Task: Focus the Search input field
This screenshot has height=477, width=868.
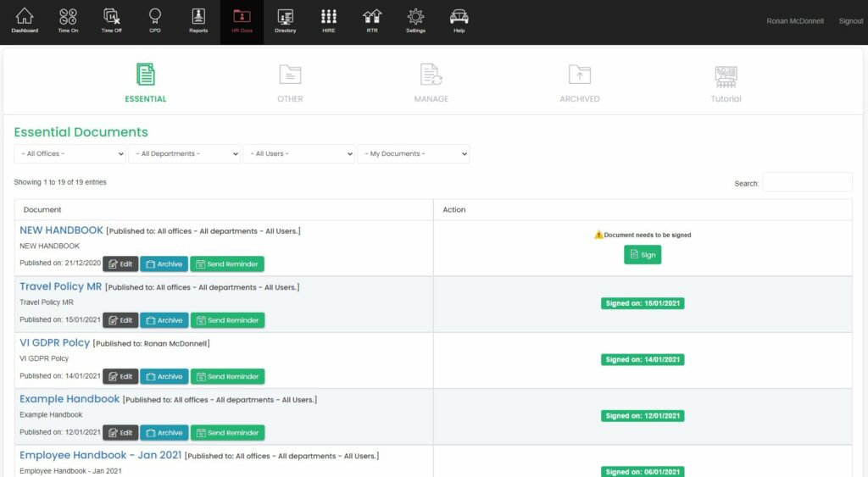Action: pyautogui.click(x=807, y=183)
